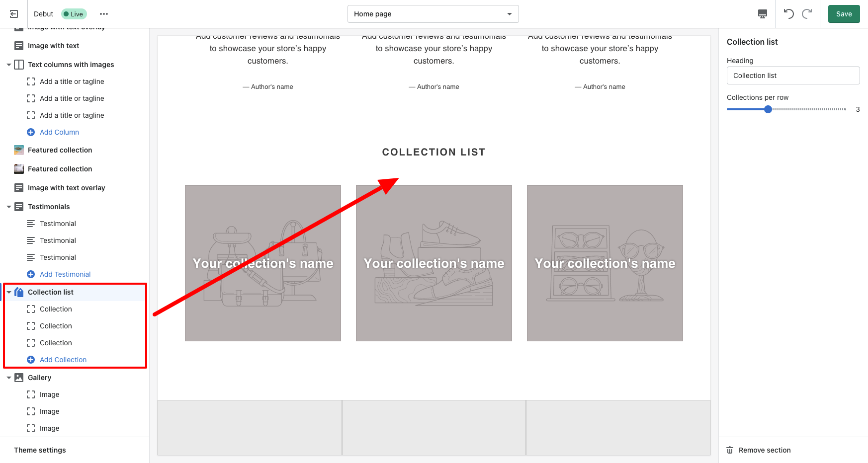The height and width of the screenshot is (463, 868).
Task: Click the Gallery section image icon
Action: [19, 378]
